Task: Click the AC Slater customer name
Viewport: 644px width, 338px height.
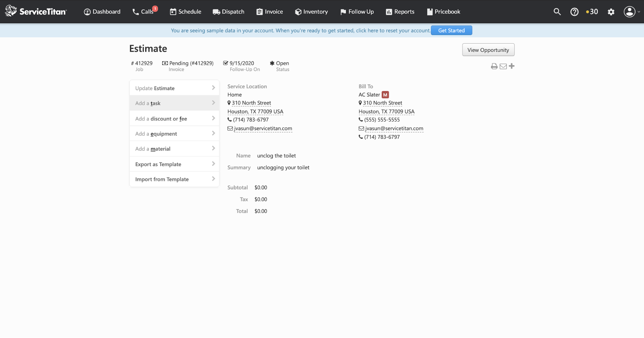Action: 369,95
